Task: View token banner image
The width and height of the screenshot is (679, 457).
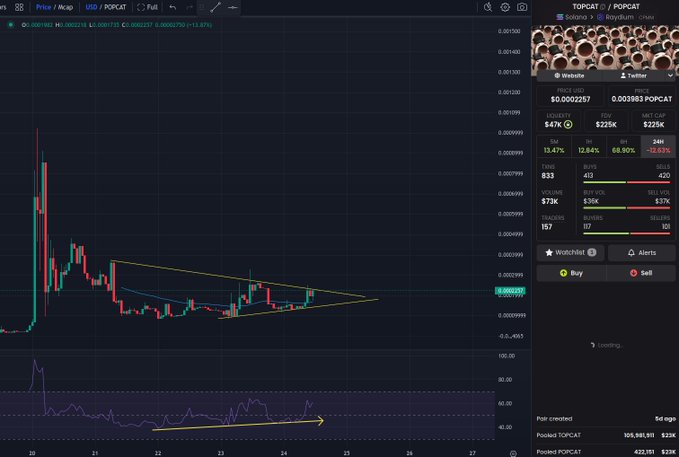Action: click(605, 48)
